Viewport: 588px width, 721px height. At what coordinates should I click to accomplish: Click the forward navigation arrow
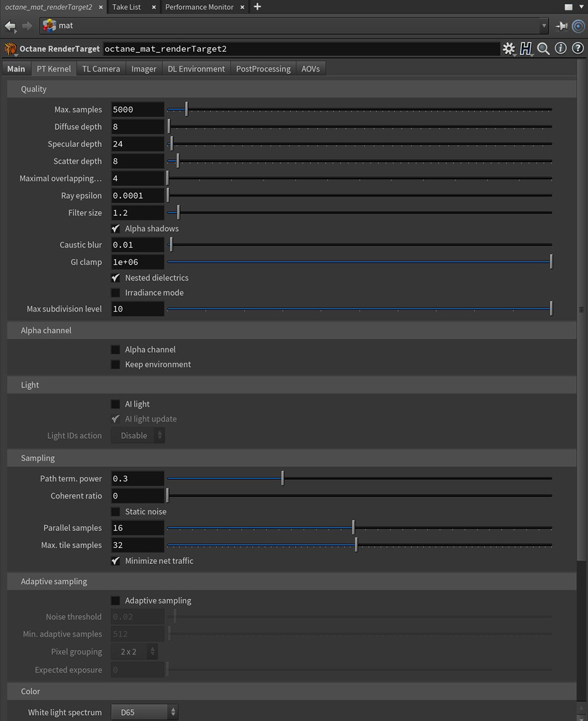coord(27,26)
